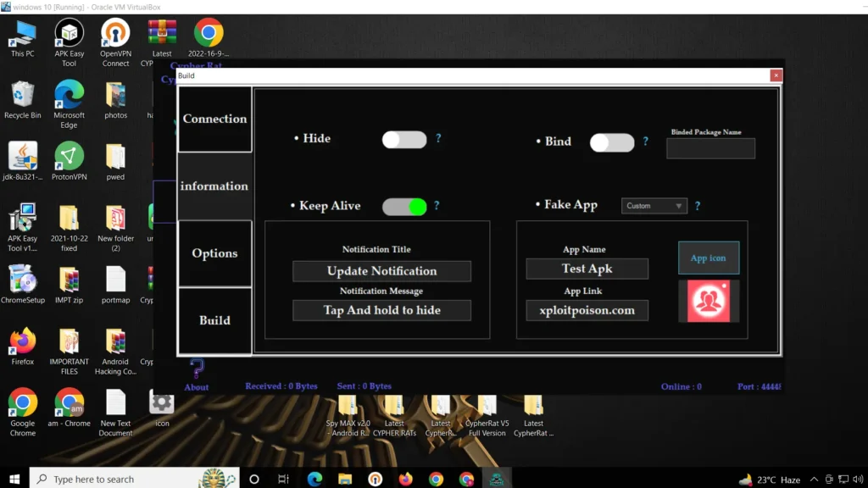Toggle the Hide switch
Image resolution: width=868 pixels, height=488 pixels.
[404, 140]
